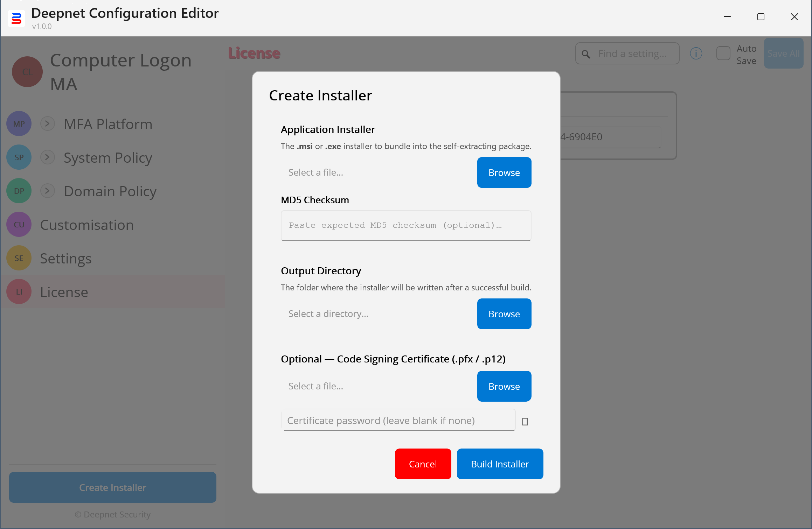Click the MP MFA Platform badge
This screenshot has height=529, width=812.
[x=19, y=124]
